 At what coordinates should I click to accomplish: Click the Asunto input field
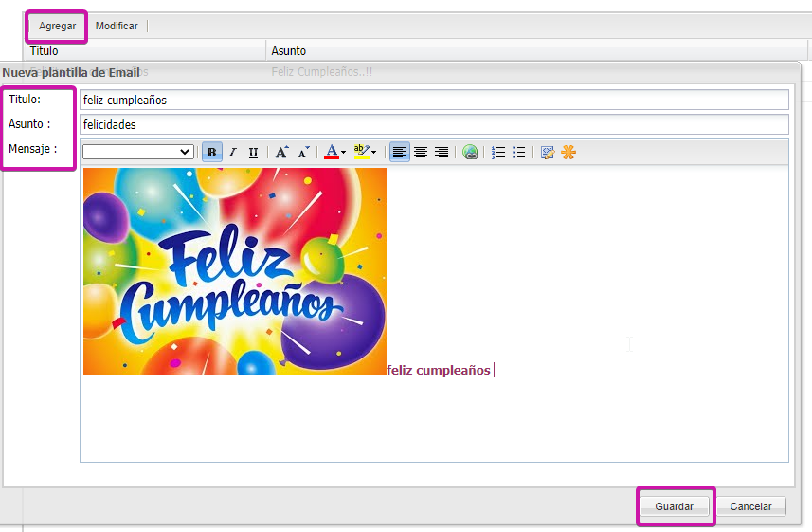[434, 124]
